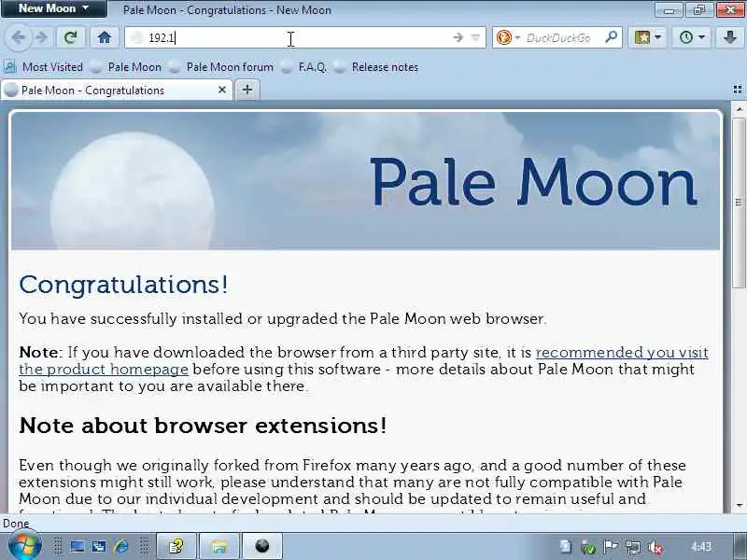Open the history clock button
747x560 pixels.
686,37
